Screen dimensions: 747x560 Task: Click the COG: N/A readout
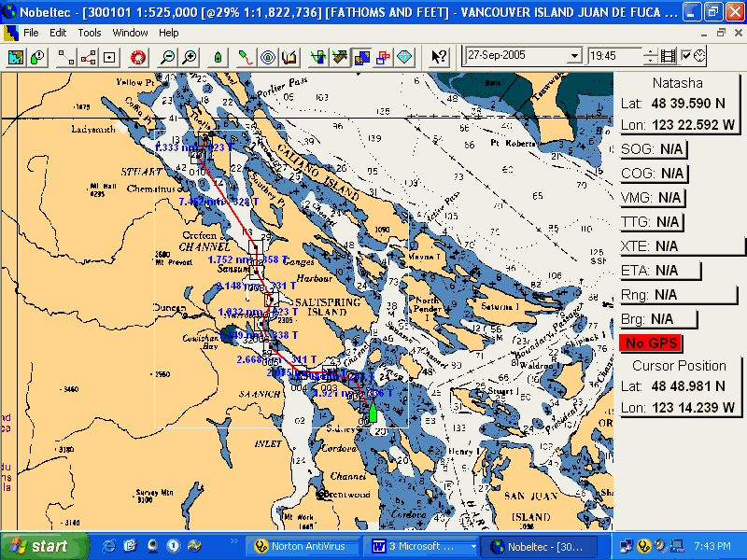tap(655, 174)
